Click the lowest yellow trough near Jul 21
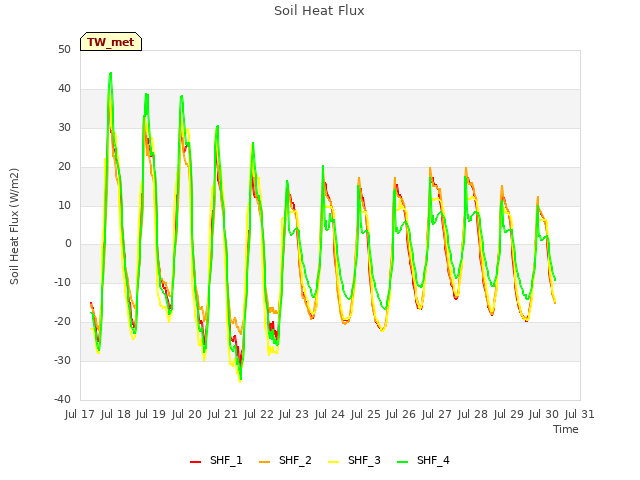640x480 pixels. tap(240, 382)
